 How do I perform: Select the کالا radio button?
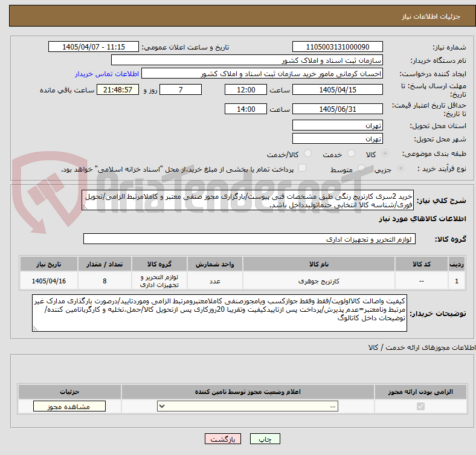(x=385, y=153)
